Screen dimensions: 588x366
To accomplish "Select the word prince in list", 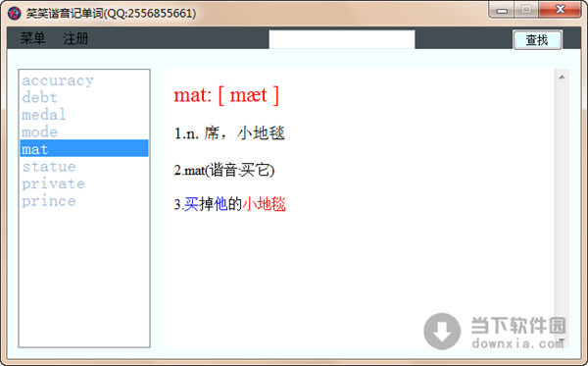I will [84, 201].
